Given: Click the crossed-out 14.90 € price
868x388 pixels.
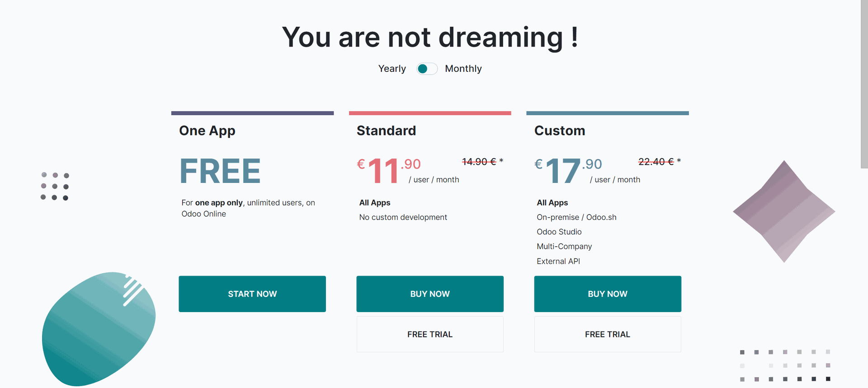Looking at the screenshot, I should 479,162.
